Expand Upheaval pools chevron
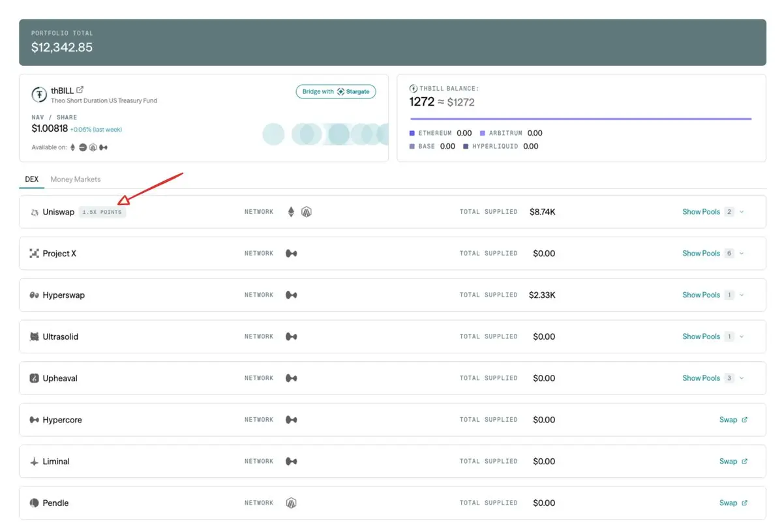 click(x=742, y=378)
